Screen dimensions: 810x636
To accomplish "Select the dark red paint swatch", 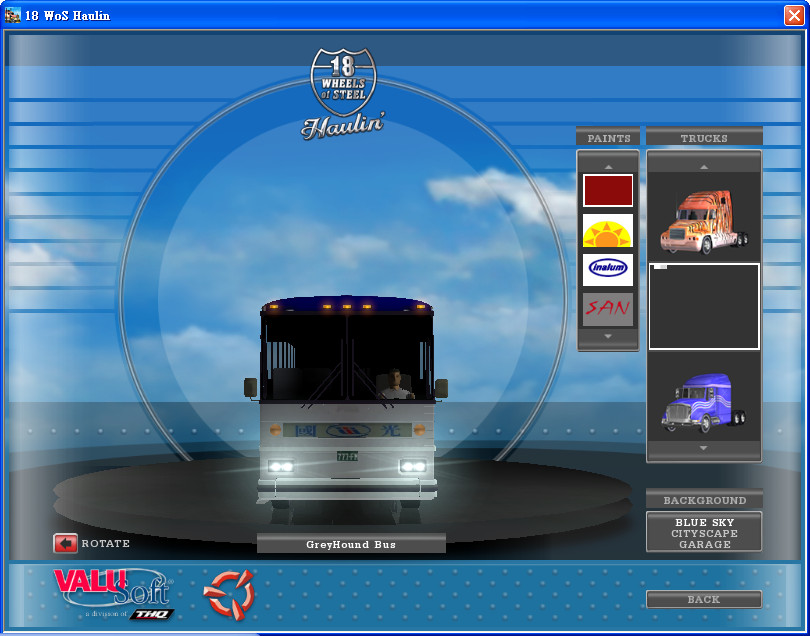I will coord(608,190).
